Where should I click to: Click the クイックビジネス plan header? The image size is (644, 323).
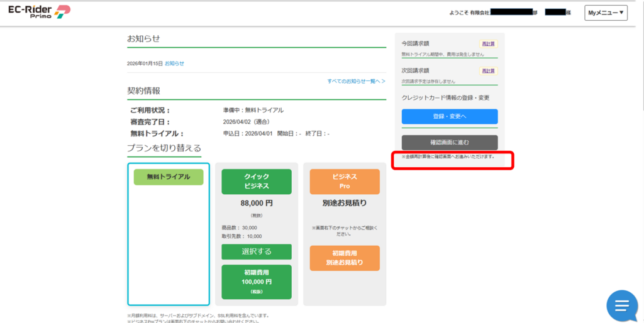256,182
